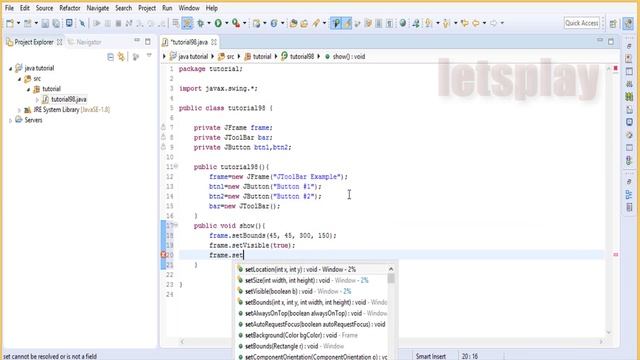Select setSize(int width, int height) suggestion

[x=311, y=280]
